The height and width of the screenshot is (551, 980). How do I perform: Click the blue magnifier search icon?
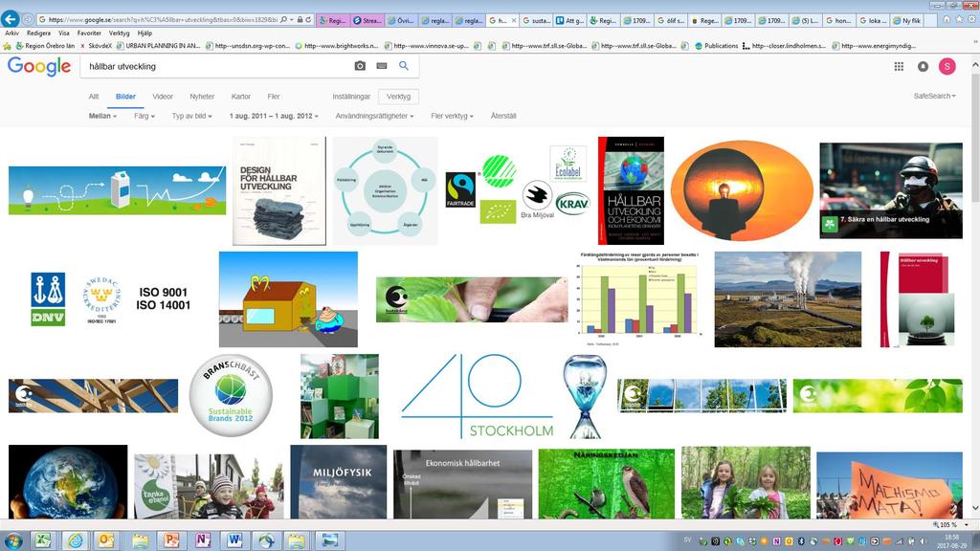404,66
